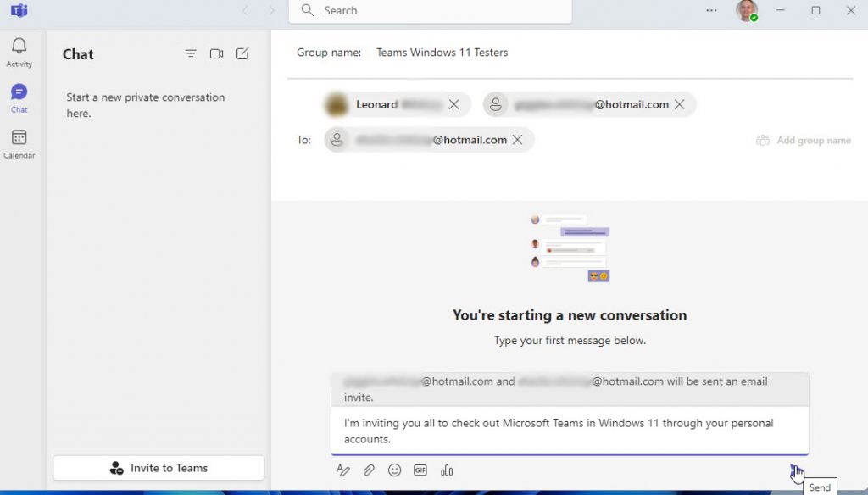Attach a file to the message
The height and width of the screenshot is (495, 868).
pyautogui.click(x=369, y=470)
